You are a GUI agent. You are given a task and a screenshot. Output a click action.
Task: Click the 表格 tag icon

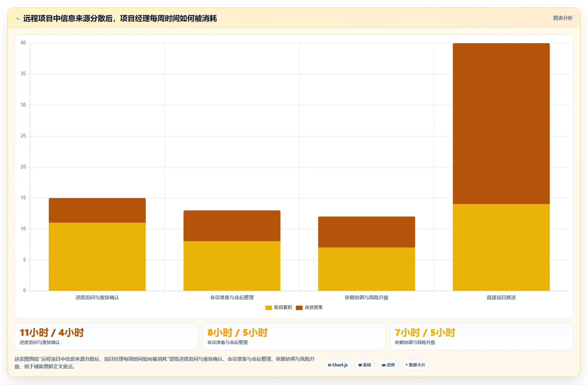[x=360, y=365]
